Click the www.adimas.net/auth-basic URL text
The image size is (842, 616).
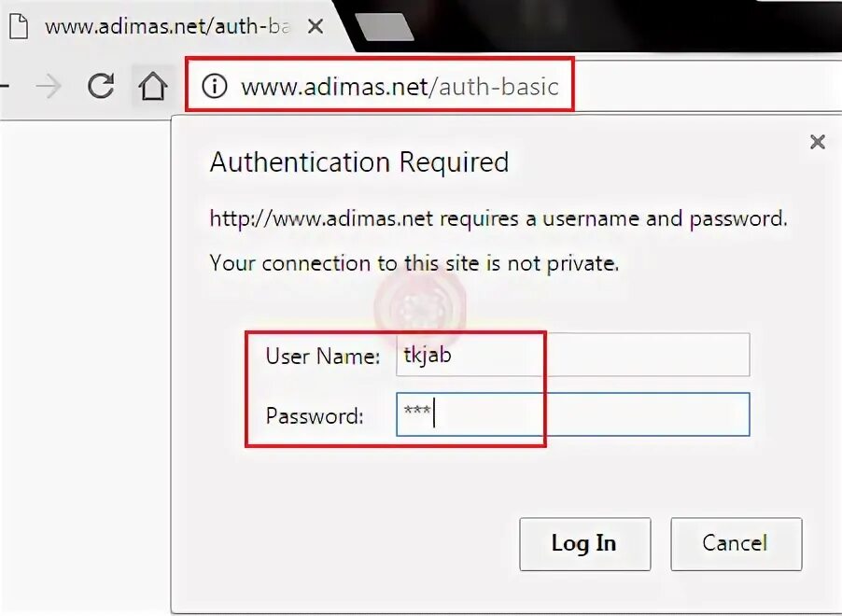pos(400,87)
